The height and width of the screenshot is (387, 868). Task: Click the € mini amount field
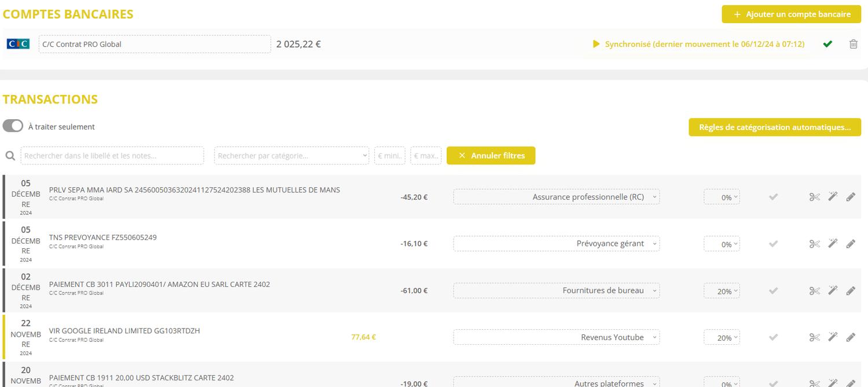click(389, 156)
